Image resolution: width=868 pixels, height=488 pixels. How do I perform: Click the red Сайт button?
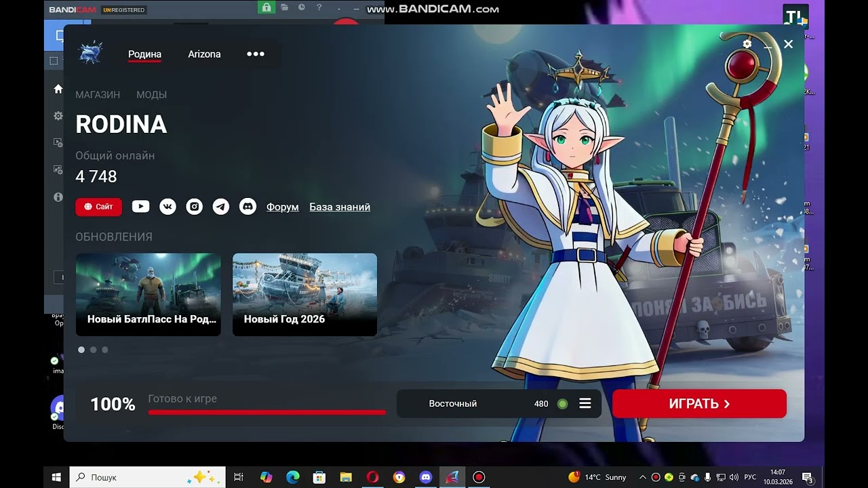(x=98, y=207)
